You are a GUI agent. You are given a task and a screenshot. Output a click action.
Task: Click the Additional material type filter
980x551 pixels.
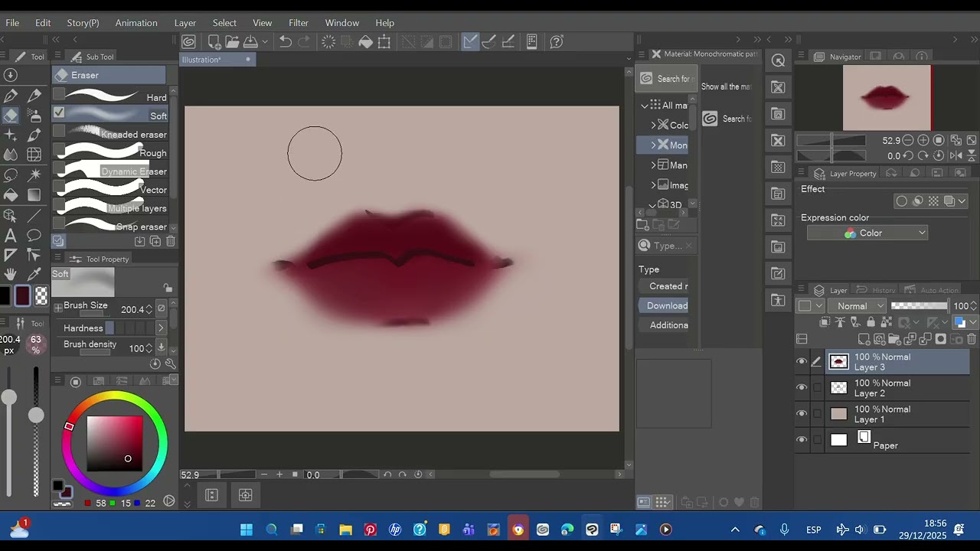663,325
